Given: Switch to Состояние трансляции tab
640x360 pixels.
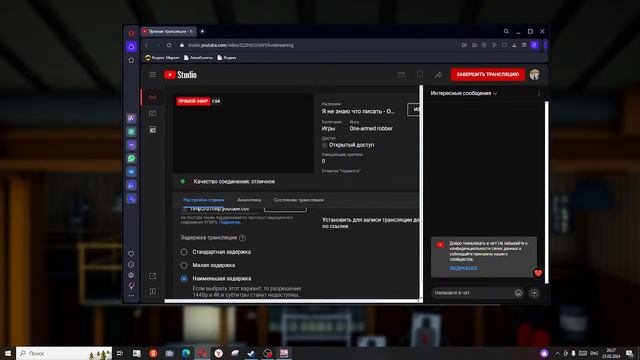Looking at the screenshot, I should click(299, 200).
